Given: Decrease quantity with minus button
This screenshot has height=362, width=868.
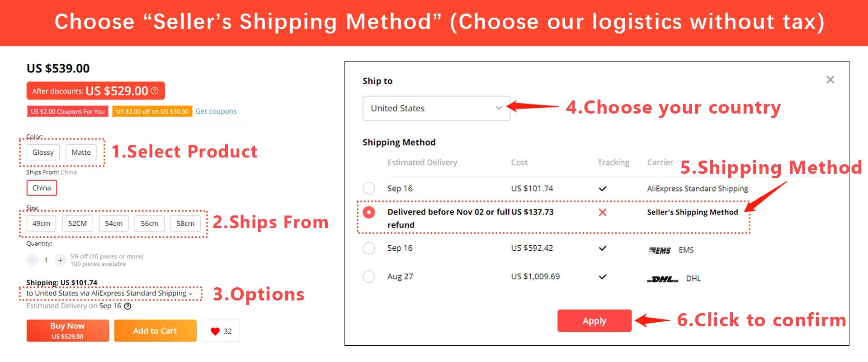Looking at the screenshot, I should (x=33, y=260).
